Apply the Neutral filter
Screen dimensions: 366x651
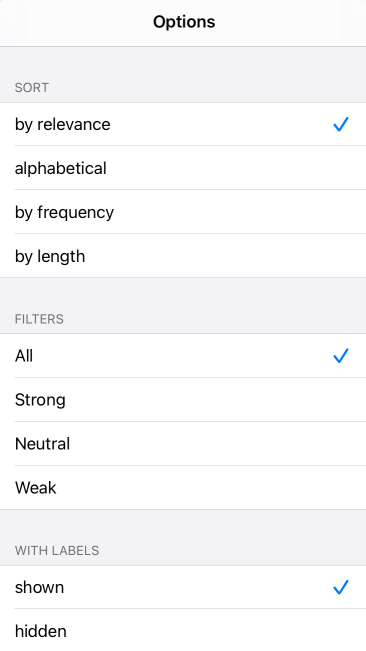coord(183,443)
